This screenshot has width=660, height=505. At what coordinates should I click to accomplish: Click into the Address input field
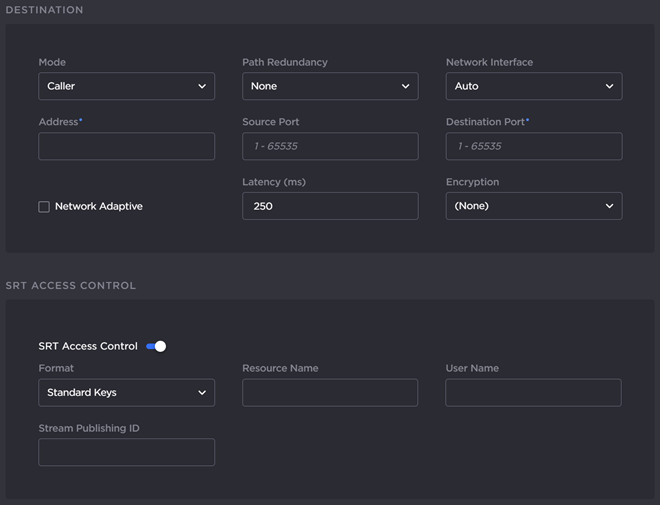pyautogui.click(x=126, y=146)
